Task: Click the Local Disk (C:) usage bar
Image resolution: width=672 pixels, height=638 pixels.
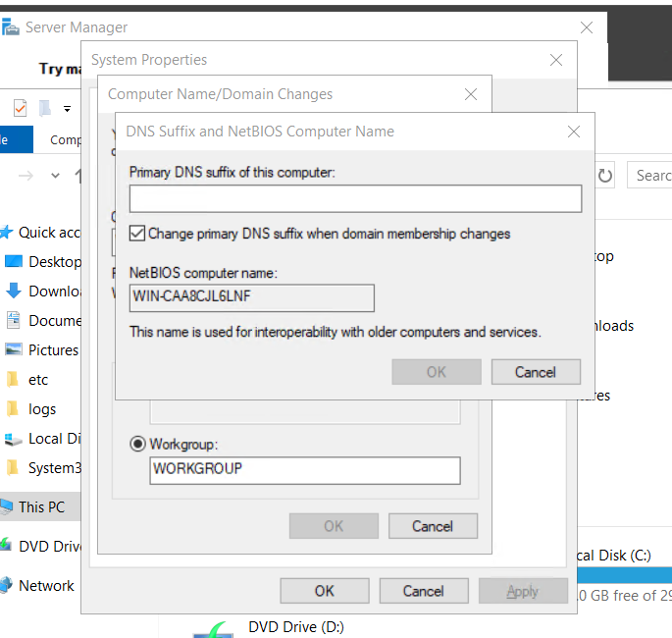Action: click(625, 575)
